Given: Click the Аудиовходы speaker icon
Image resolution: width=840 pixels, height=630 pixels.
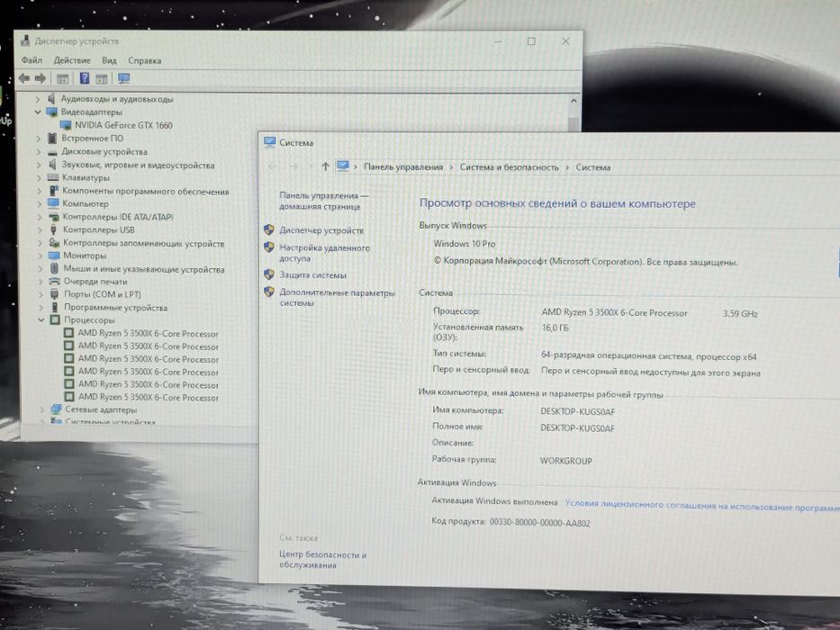Looking at the screenshot, I should (51, 99).
